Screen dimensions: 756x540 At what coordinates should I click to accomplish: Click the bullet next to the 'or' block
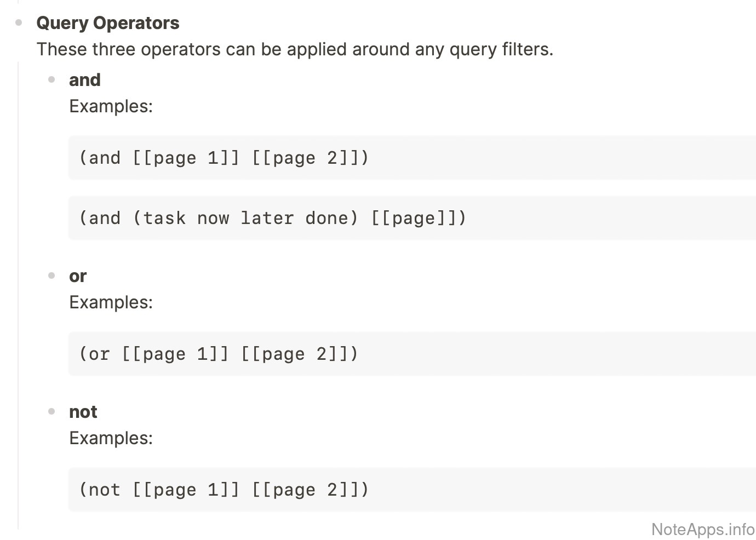(x=52, y=276)
